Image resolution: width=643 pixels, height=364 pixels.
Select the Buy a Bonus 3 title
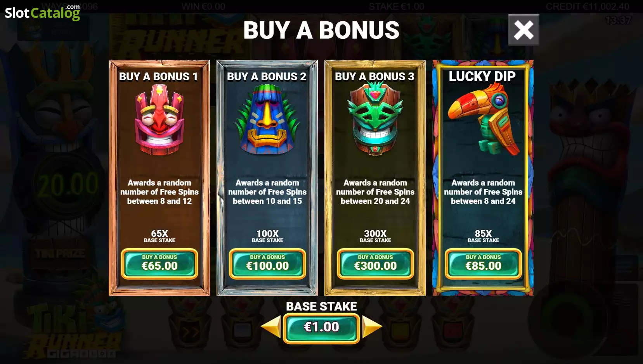point(374,76)
